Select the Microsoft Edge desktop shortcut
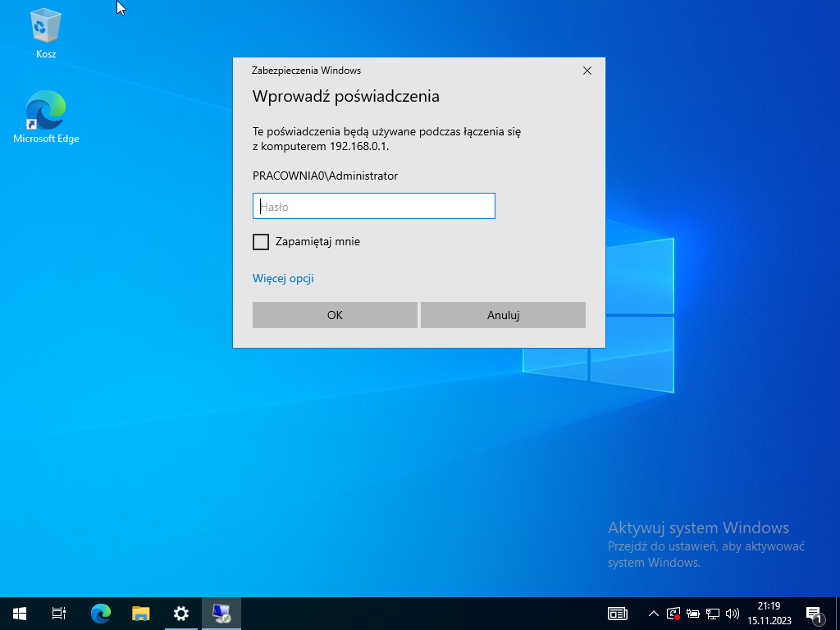 tap(46, 116)
